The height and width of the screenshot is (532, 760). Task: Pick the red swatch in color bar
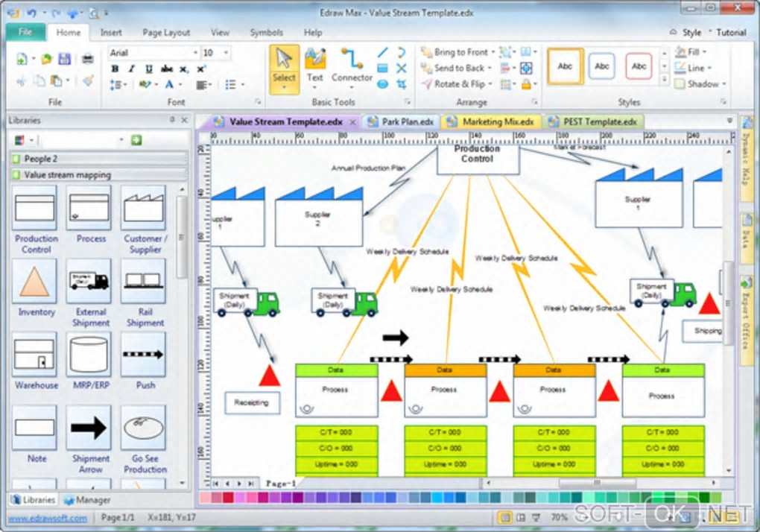click(x=227, y=497)
